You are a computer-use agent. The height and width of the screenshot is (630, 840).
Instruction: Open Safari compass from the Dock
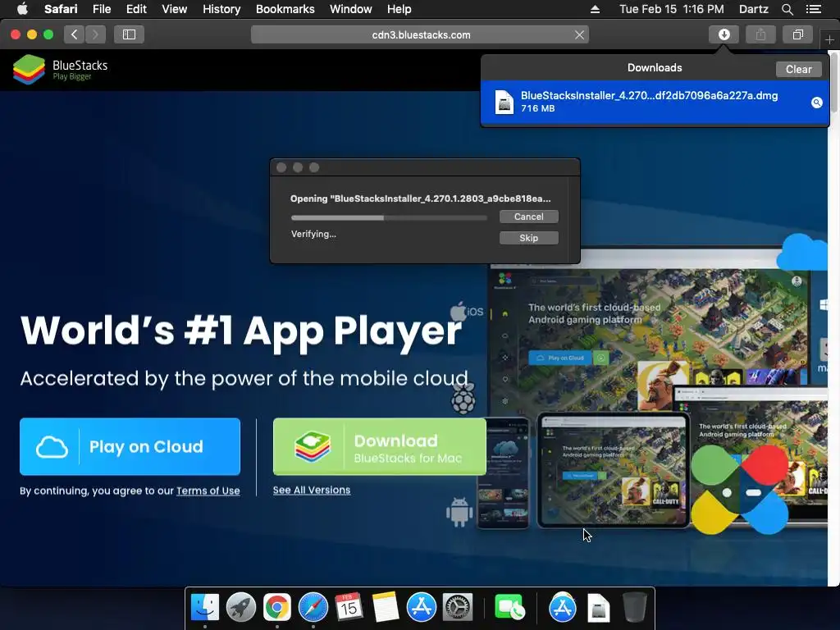click(x=313, y=608)
